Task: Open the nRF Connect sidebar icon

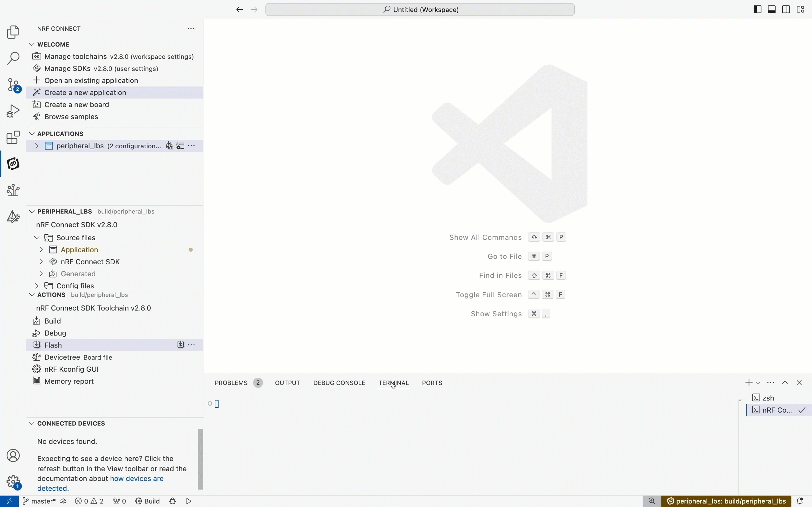Action: 13,164
